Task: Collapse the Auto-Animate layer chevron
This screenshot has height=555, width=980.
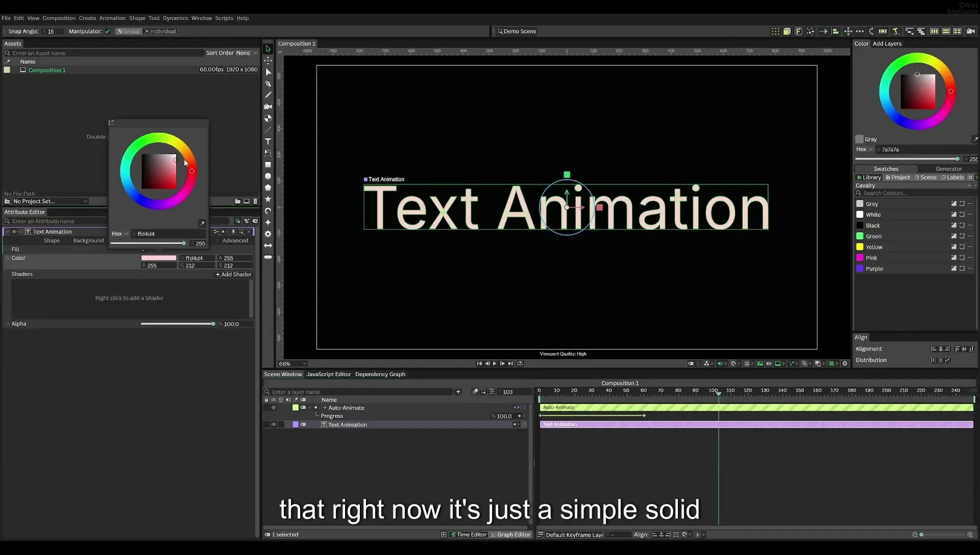Action: 310,408
